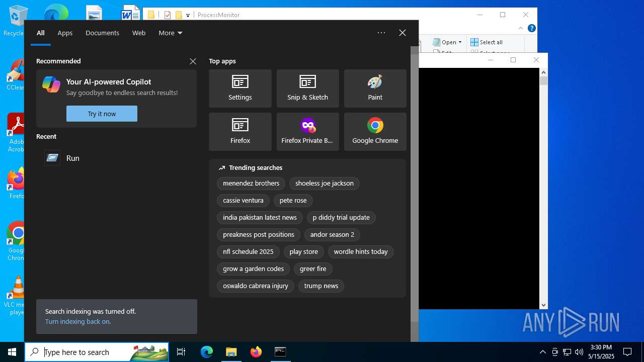This screenshot has height=362, width=644.
Task: Turn indexing back on link
Action: point(78,321)
